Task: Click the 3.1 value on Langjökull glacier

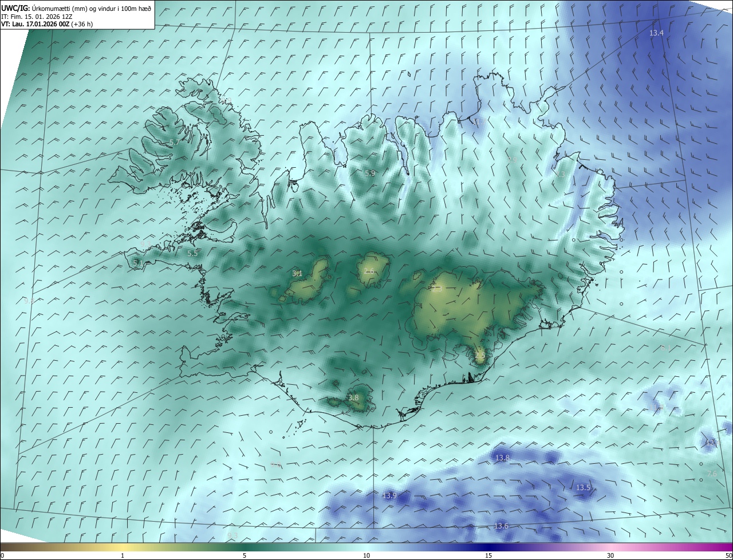Action: [x=297, y=273]
